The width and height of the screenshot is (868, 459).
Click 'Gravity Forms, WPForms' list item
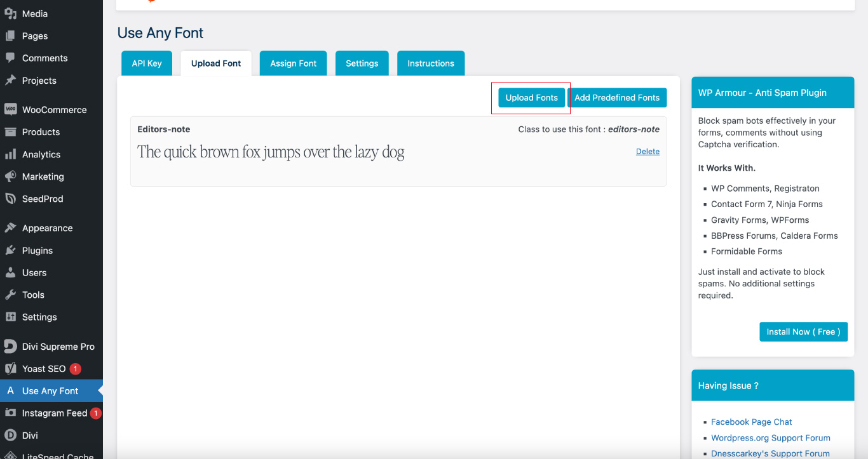[x=760, y=220]
